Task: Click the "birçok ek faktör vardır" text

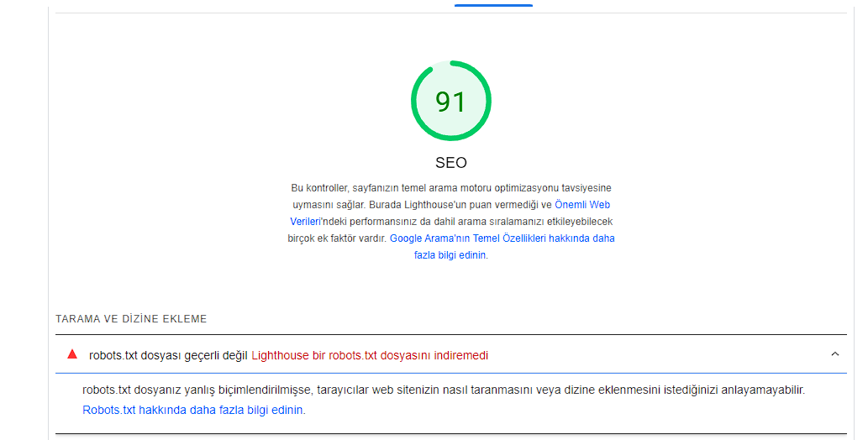Action: coord(337,238)
